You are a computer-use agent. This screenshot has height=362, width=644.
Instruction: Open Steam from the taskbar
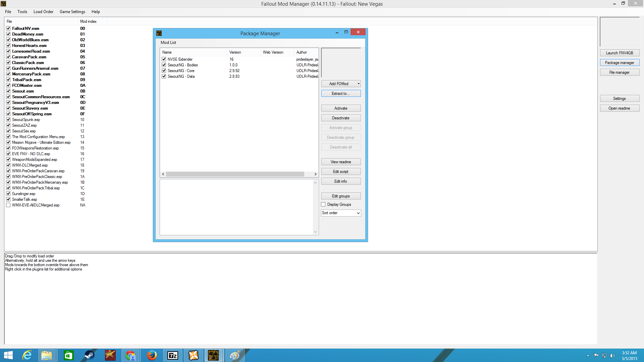click(x=89, y=355)
